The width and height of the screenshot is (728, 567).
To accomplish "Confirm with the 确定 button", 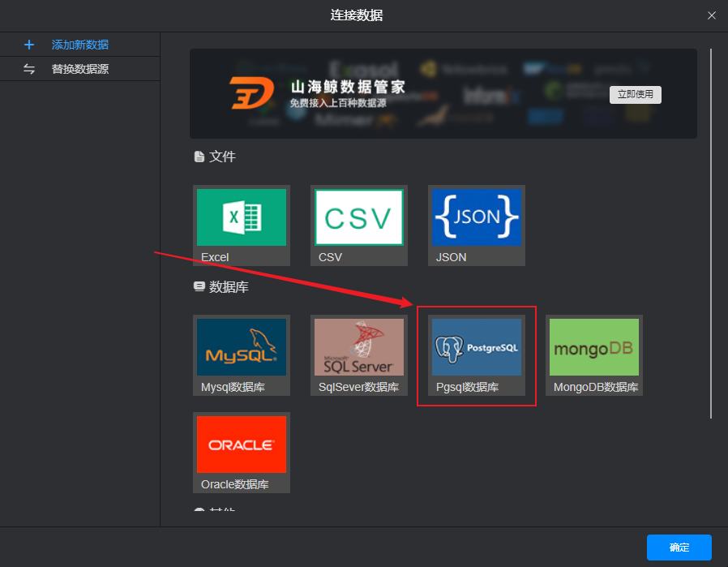I will (x=679, y=547).
